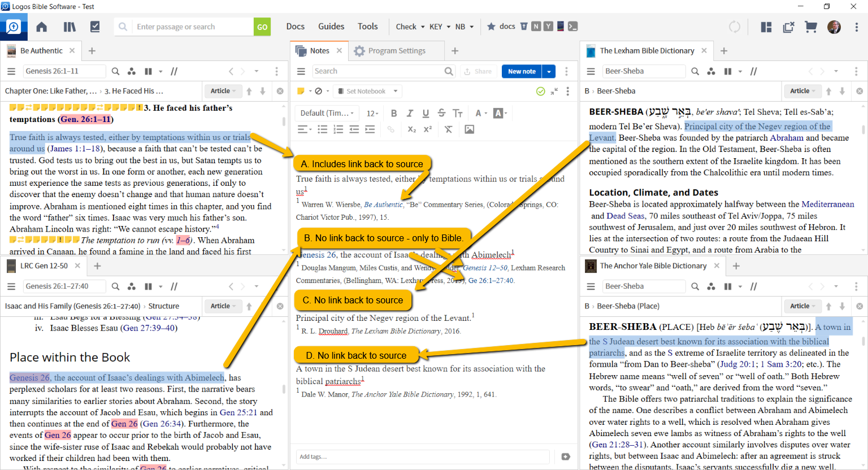The width and height of the screenshot is (868, 470).
Task: Toggle subscript formatting
Action: click(x=412, y=129)
